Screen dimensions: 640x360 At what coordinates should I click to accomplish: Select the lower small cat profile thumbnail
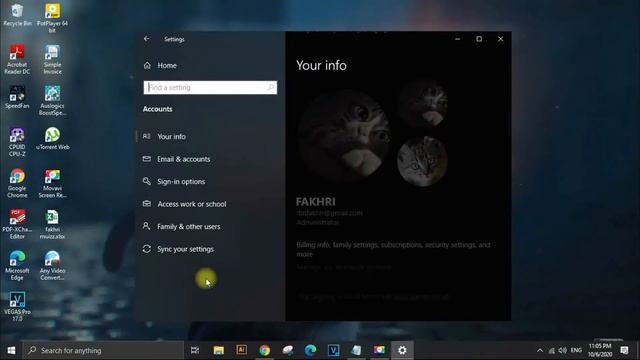[x=422, y=161]
